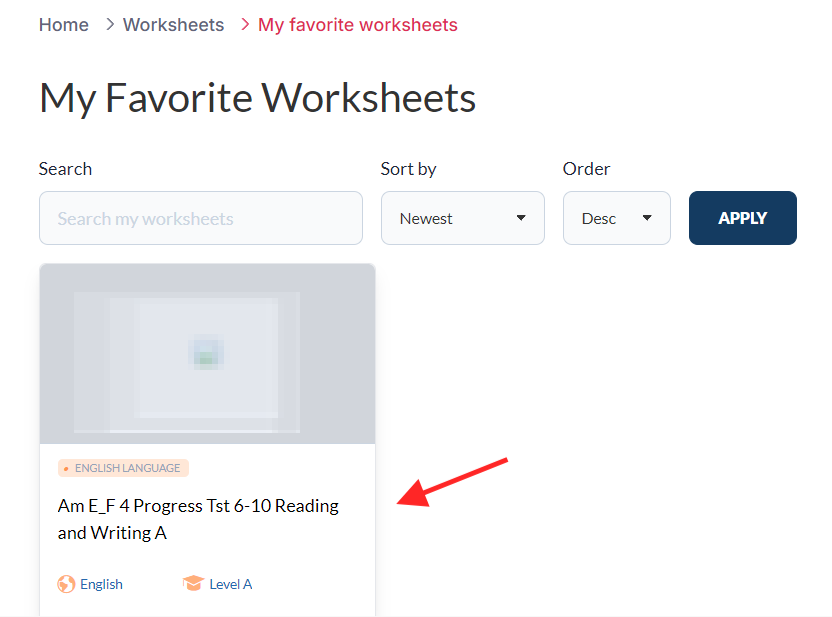Open the worksheet preview thumbnail
832x617 pixels.
(x=207, y=354)
